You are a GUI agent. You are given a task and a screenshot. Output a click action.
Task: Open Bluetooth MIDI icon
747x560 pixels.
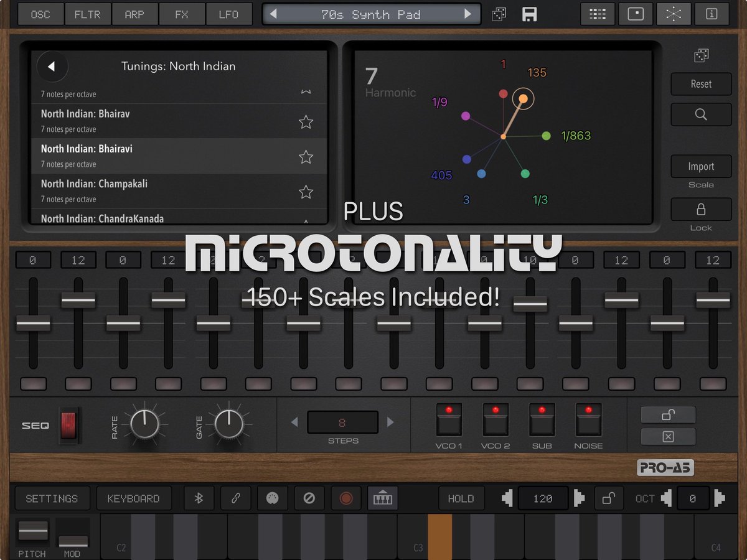coord(199,498)
